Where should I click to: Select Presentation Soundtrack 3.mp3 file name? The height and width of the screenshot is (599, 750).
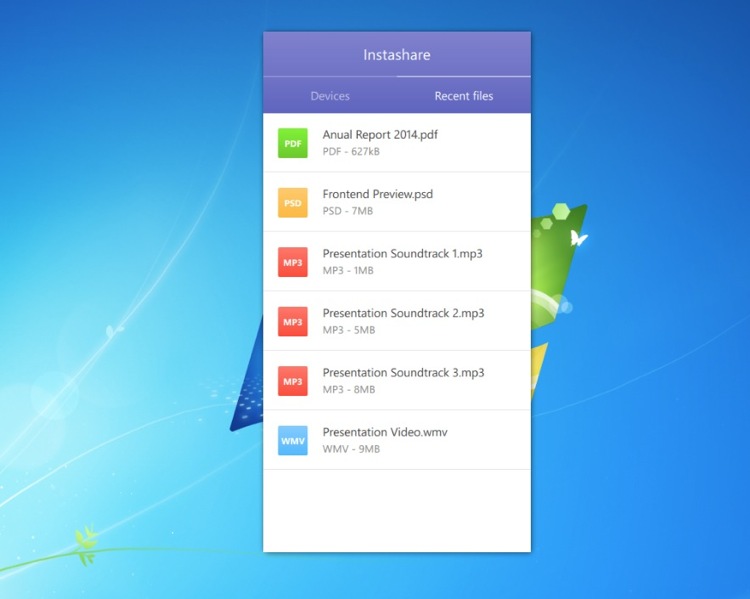(x=404, y=373)
